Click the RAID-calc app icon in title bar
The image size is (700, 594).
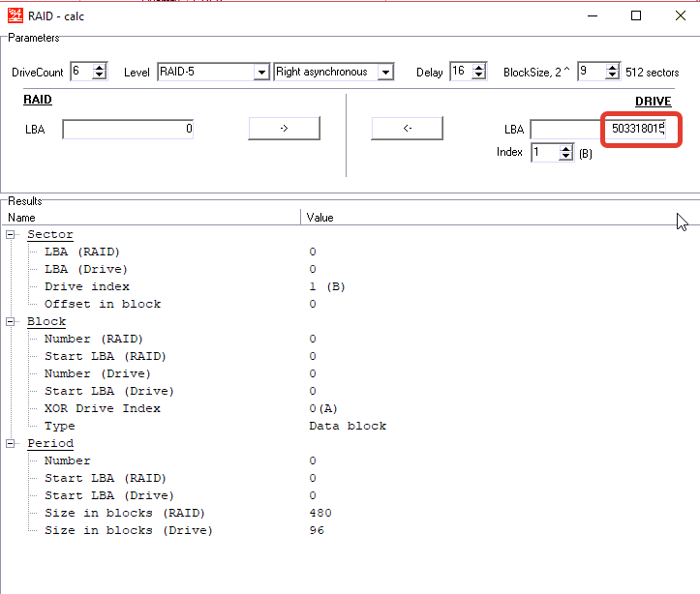(13, 15)
